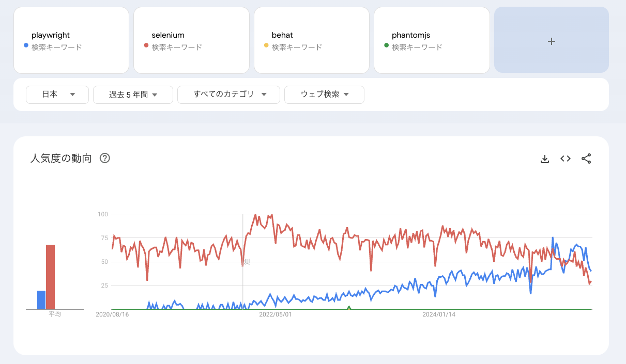Edit the selenium search term card

pos(191,40)
